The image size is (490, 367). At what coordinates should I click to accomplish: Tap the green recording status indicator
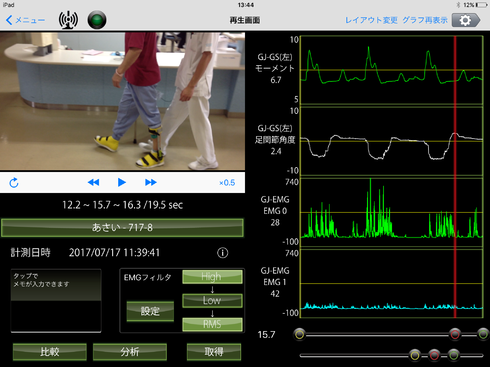coord(97,20)
